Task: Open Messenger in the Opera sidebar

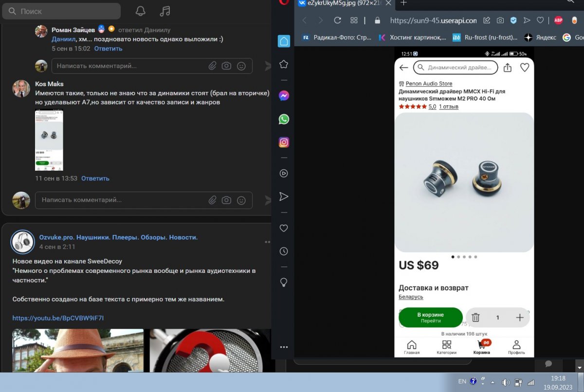Action: (x=284, y=96)
